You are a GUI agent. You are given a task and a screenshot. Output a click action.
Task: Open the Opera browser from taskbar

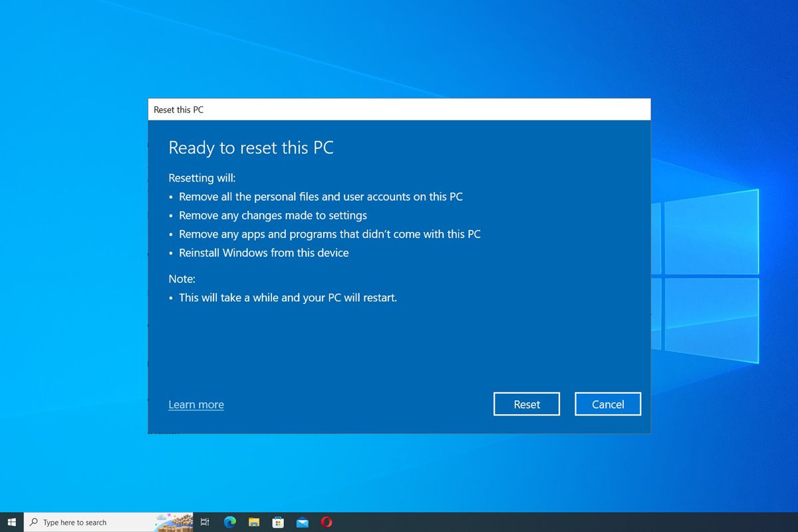click(x=327, y=522)
